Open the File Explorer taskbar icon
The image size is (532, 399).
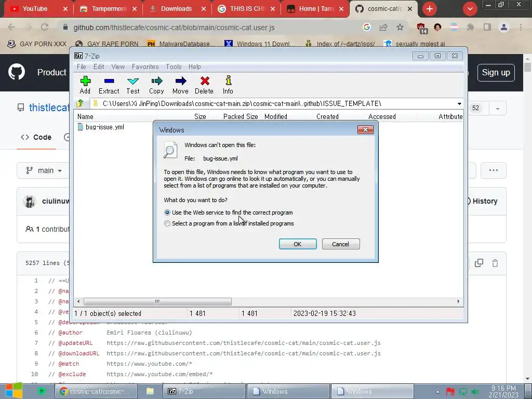click(150, 391)
